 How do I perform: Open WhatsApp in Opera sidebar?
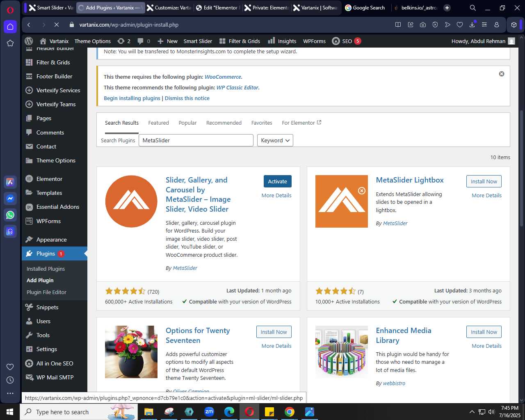coord(10,215)
